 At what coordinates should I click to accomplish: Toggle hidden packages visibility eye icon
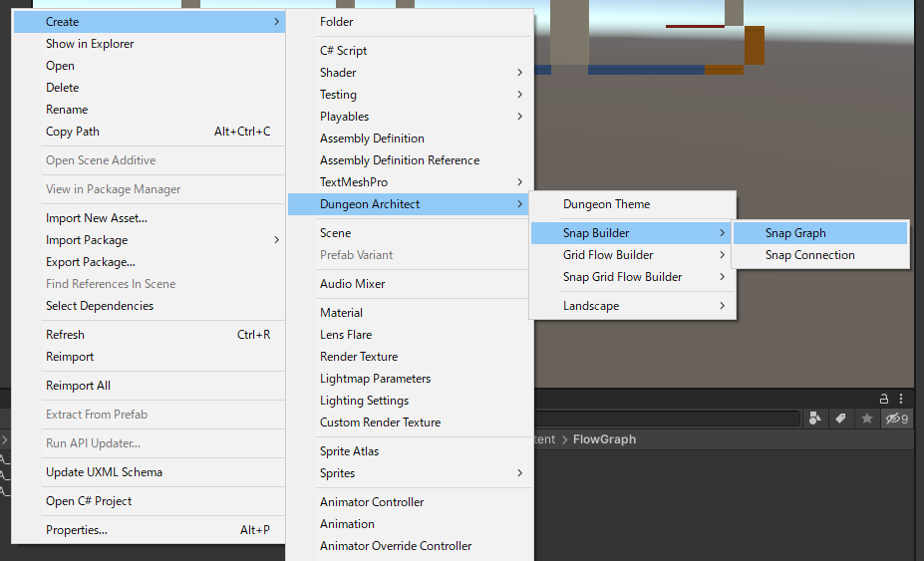(897, 419)
